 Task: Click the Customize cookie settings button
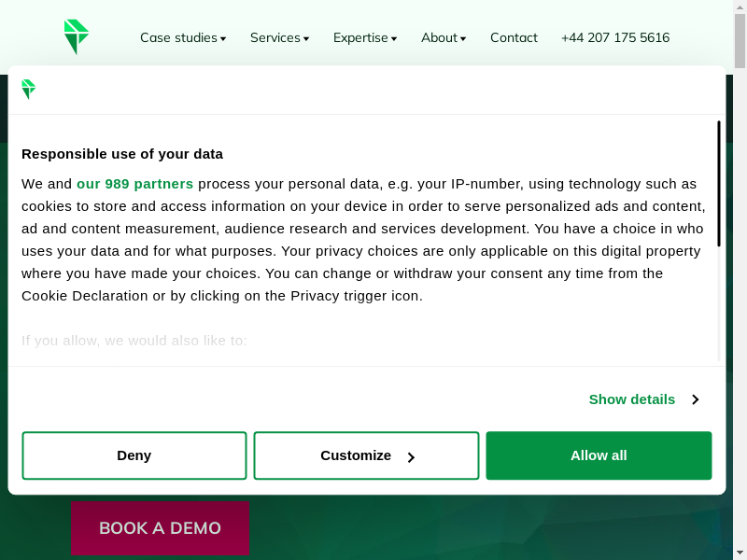pyautogui.click(x=366, y=455)
